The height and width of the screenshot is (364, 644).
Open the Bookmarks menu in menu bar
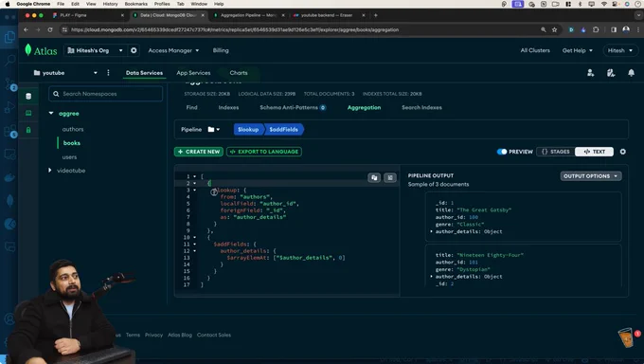(136, 4)
